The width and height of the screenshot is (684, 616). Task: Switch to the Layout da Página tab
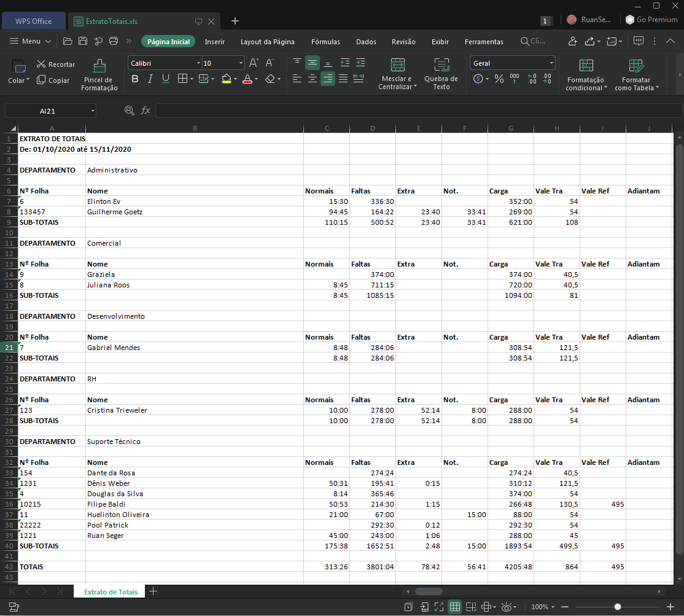(267, 42)
